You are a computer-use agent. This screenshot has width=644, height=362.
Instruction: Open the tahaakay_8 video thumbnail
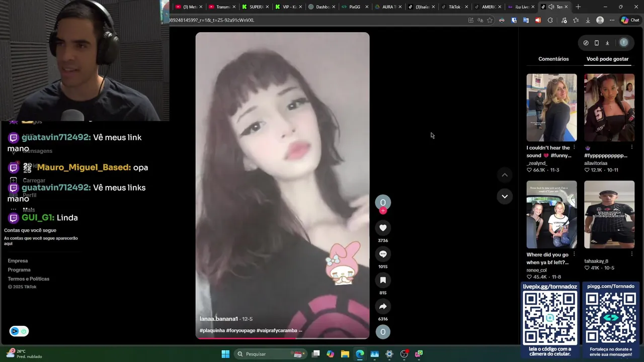pos(609,215)
